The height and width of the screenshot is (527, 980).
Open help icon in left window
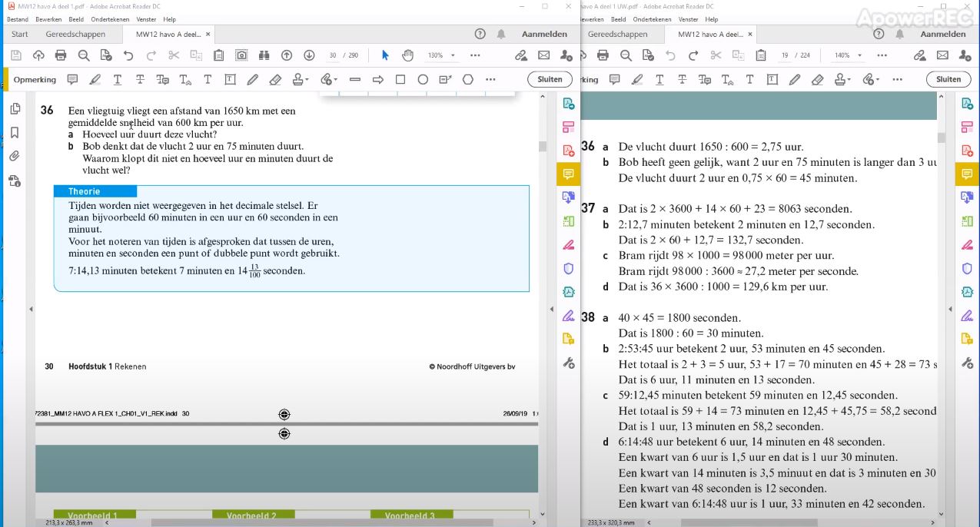(480, 34)
